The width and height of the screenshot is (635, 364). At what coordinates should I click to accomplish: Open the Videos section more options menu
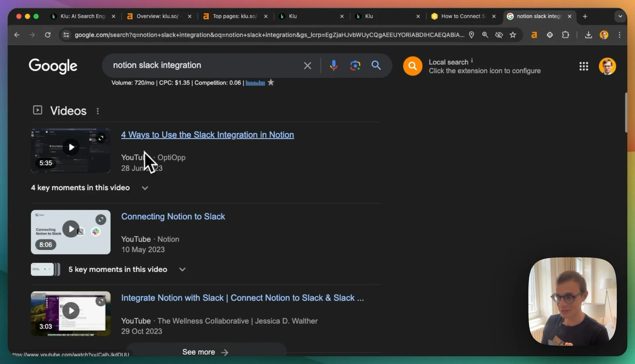click(98, 111)
